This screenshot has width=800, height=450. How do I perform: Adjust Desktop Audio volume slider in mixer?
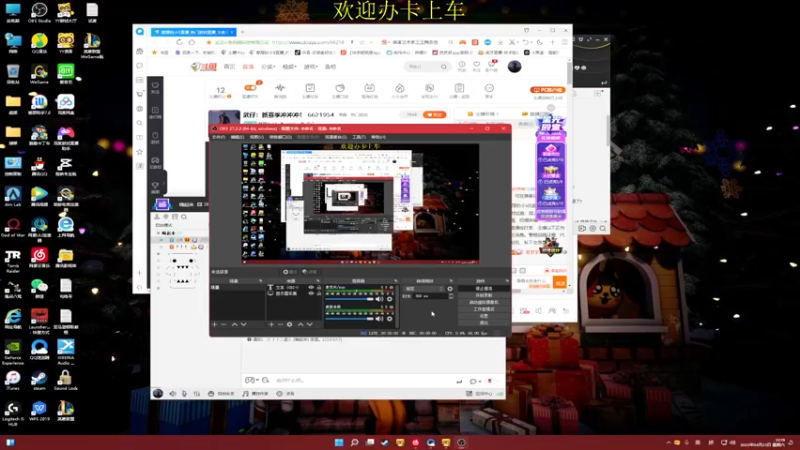point(349,319)
